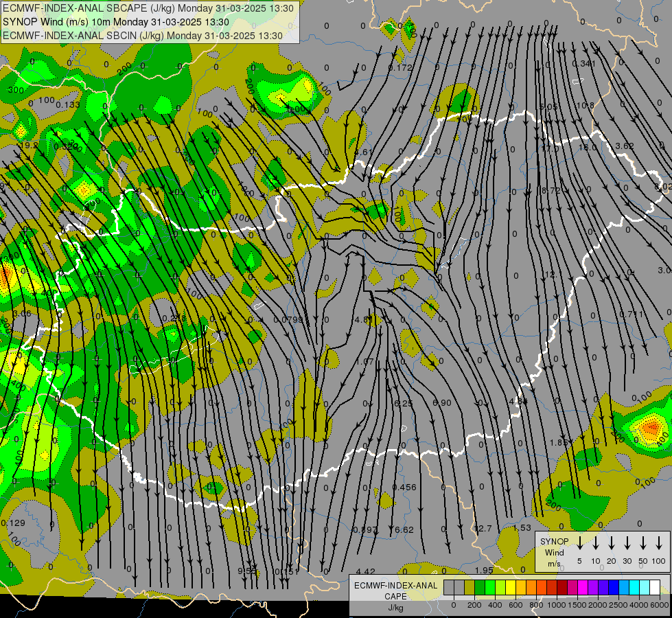Click the J/kg unit label in legend

point(395,608)
